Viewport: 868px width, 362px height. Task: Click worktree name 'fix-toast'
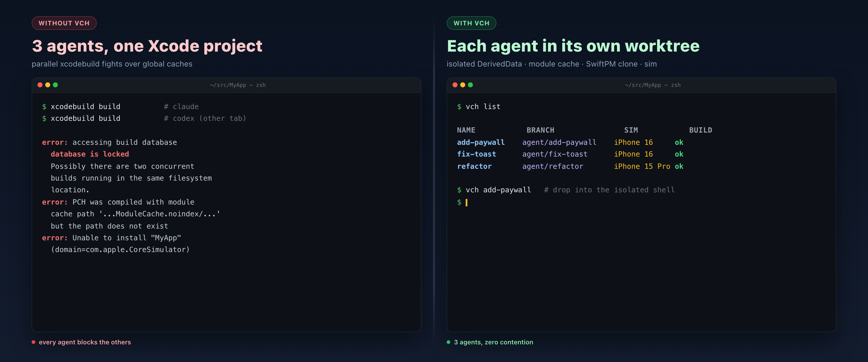[476, 154]
